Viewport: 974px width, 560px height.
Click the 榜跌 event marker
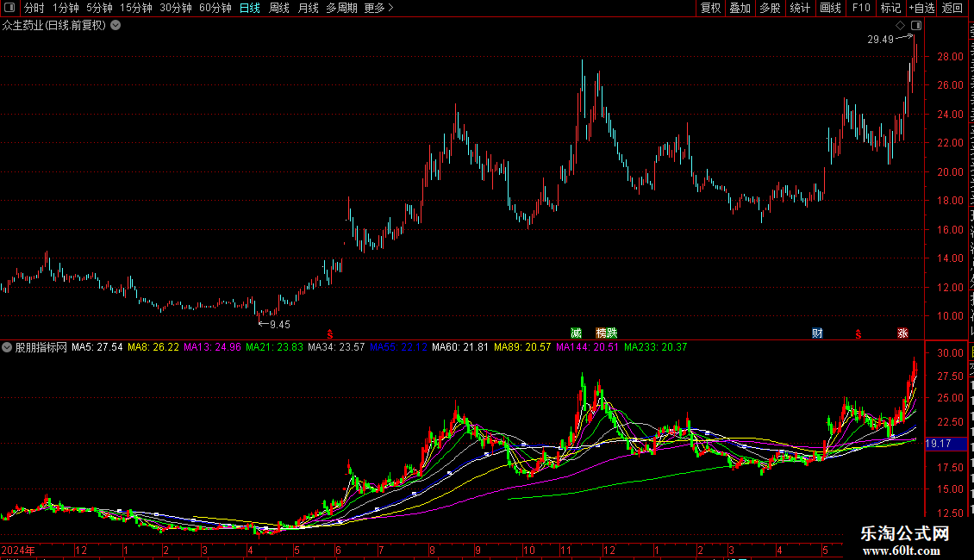(606, 333)
